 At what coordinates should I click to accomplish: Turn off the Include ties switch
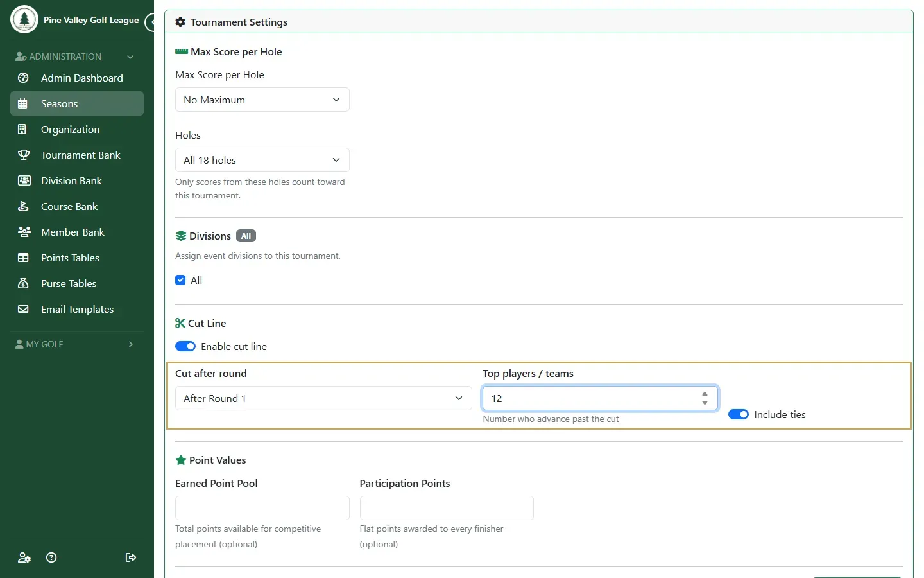tap(739, 414)
